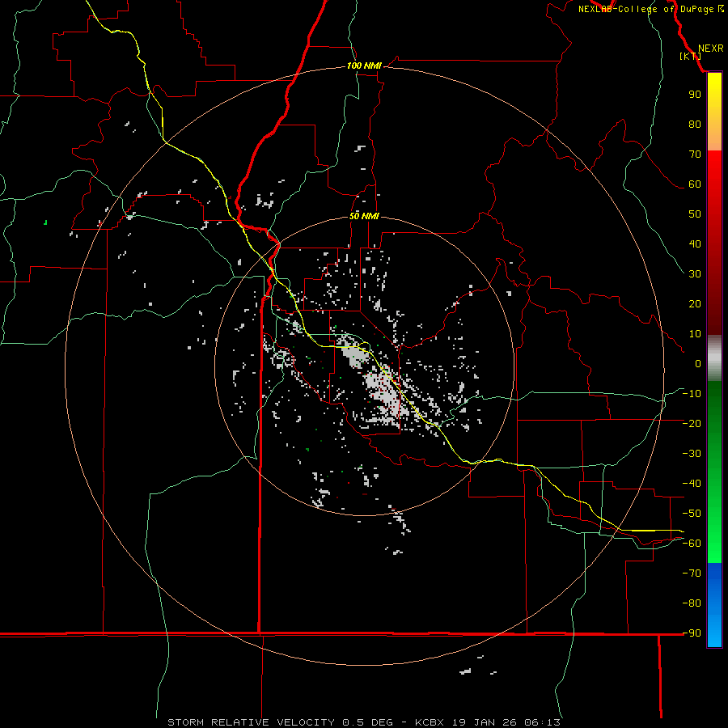Click the -50 scale label
The width and height of the screenshot is (728, 728).
click(692, 514)
